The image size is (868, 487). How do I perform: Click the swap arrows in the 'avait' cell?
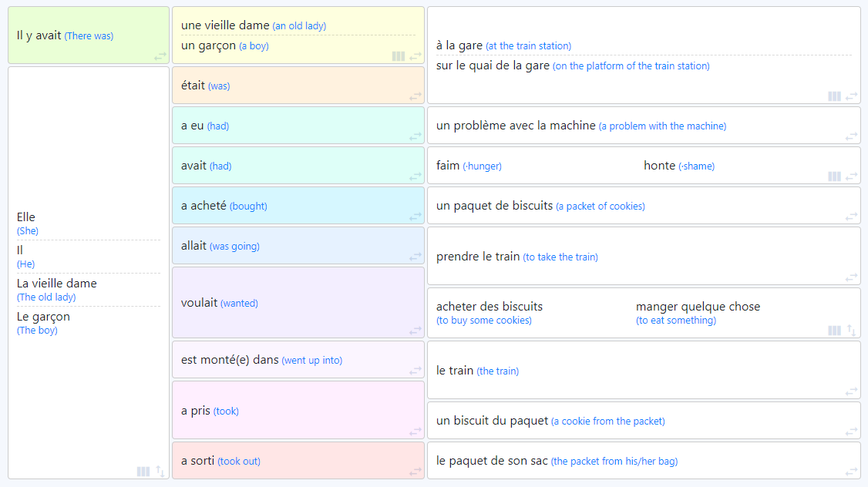click(415, 176)
